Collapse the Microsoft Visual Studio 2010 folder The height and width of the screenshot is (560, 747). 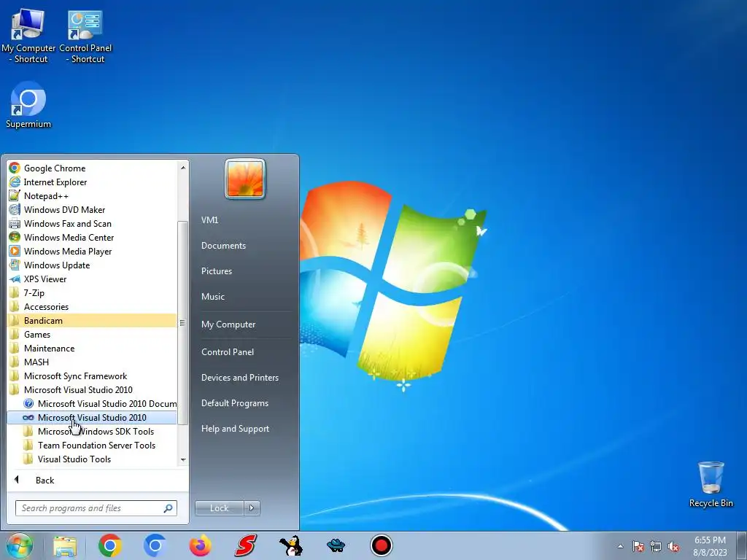pos(78,390)
